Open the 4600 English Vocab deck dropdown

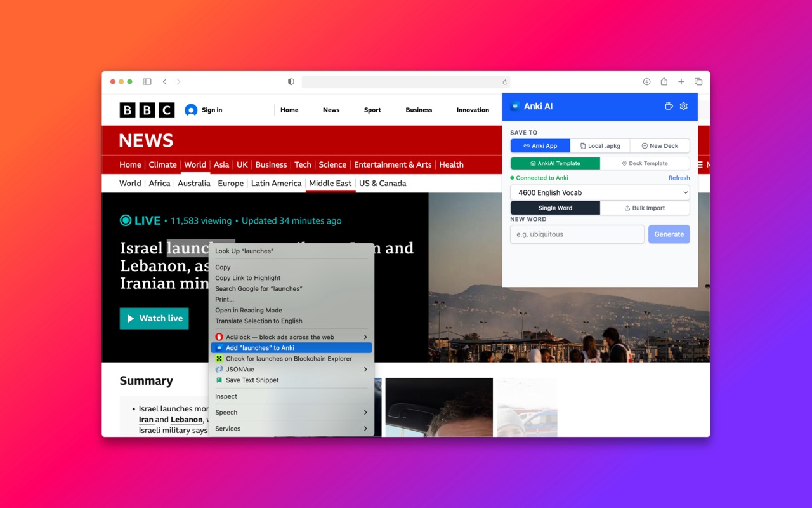click(599, 192)
